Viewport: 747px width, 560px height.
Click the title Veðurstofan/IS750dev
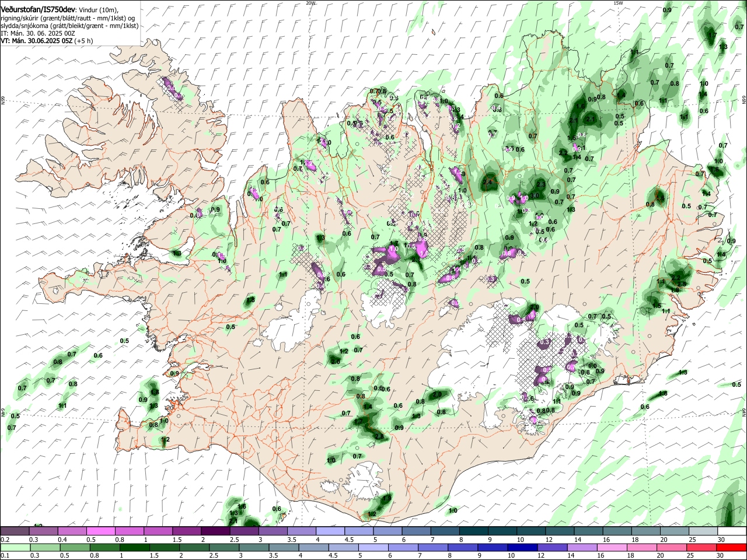(38, 10)
